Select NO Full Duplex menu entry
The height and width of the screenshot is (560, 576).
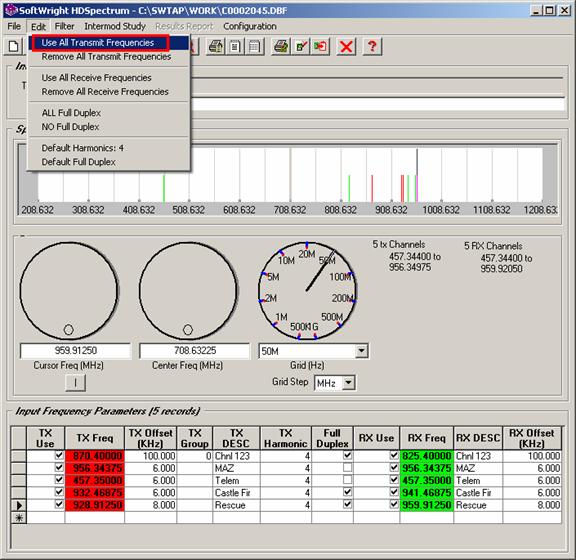click(x=109, y=127)
